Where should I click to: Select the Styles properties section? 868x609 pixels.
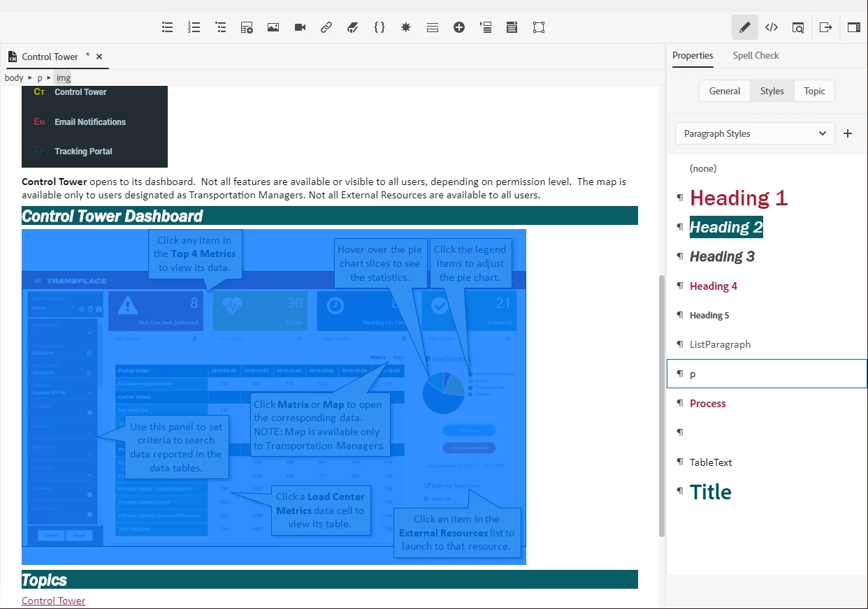772,91
